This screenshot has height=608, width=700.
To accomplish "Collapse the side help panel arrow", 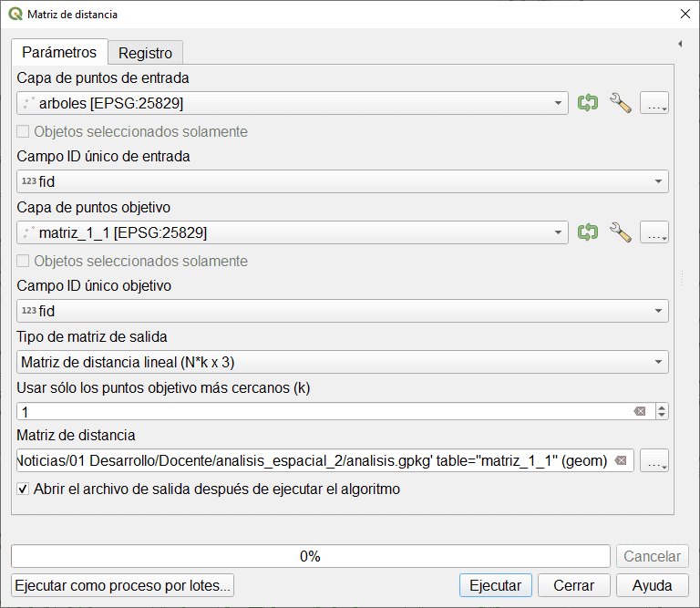I will pyautogui.click(x=680, y=44).
